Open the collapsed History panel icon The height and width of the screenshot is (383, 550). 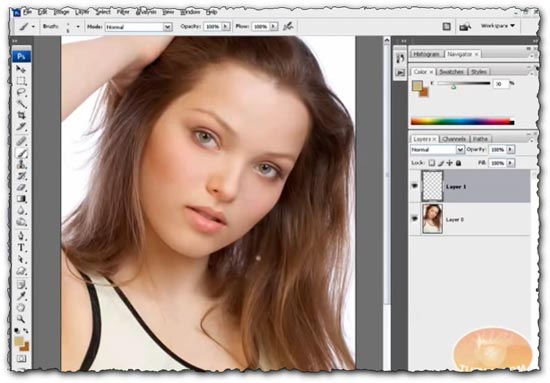(x=400, y=59)
